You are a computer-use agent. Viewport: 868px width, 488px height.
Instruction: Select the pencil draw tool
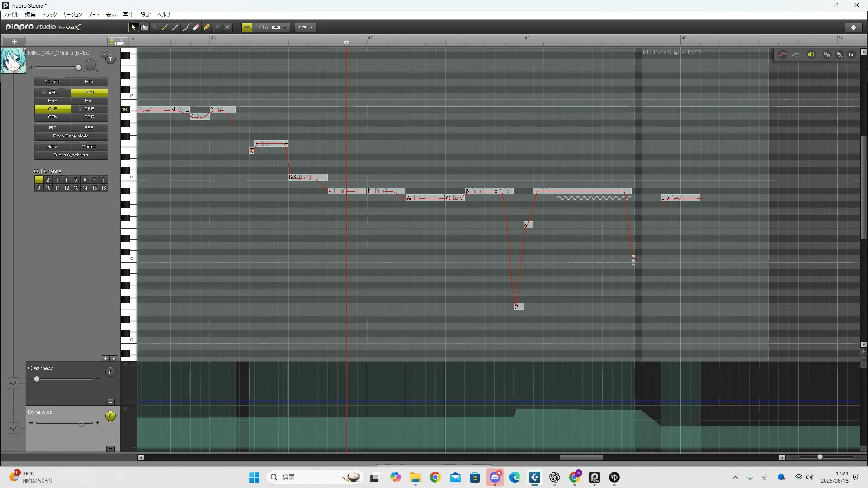pyautogui.click(x=165, y=28)
